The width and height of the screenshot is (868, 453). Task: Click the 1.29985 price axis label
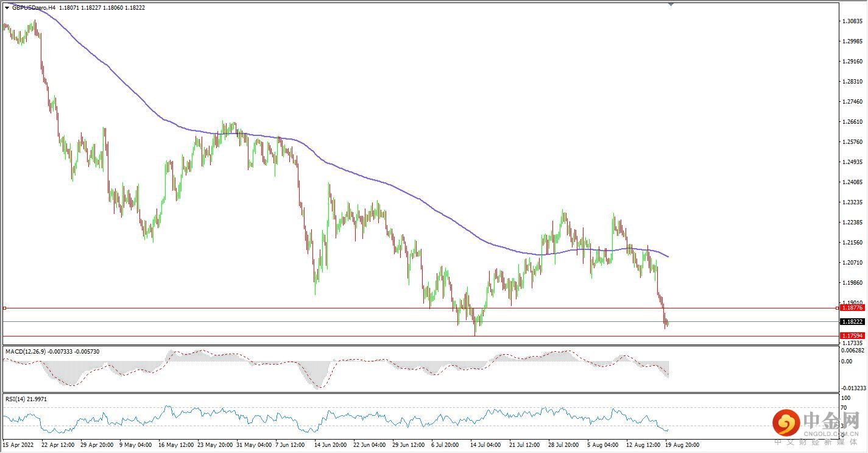[x=853, y=41]
